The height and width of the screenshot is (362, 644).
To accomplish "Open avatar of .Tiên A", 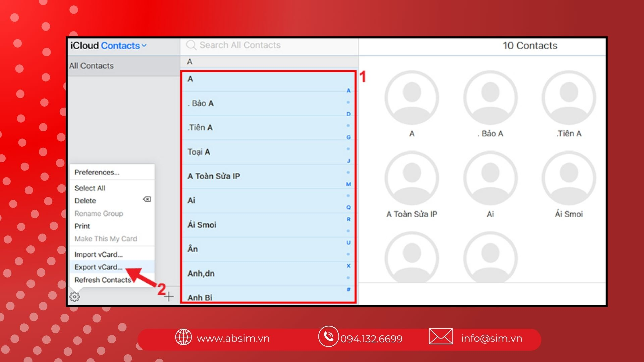I will coord(569,98).
